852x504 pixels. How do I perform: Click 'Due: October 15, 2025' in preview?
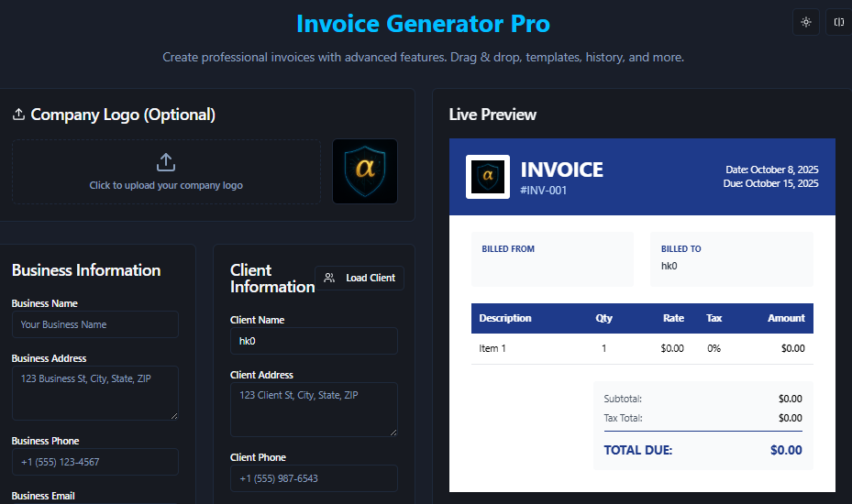(770, 183)
